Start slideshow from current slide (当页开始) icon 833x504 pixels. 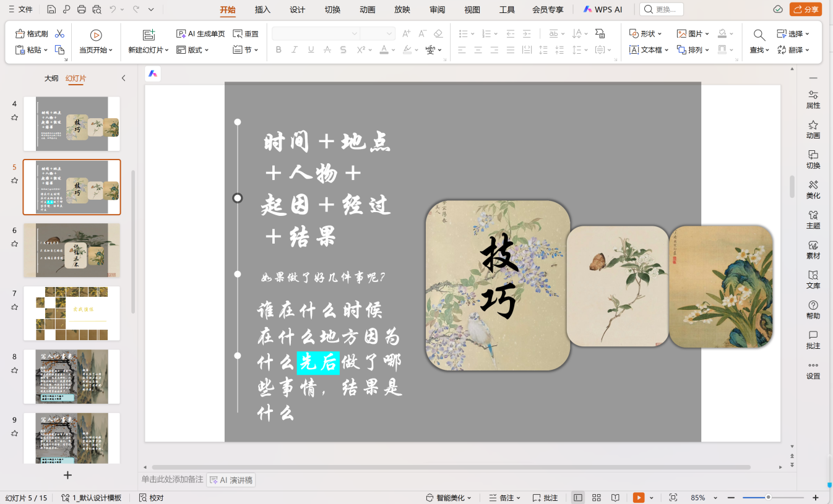click(96, 35)
